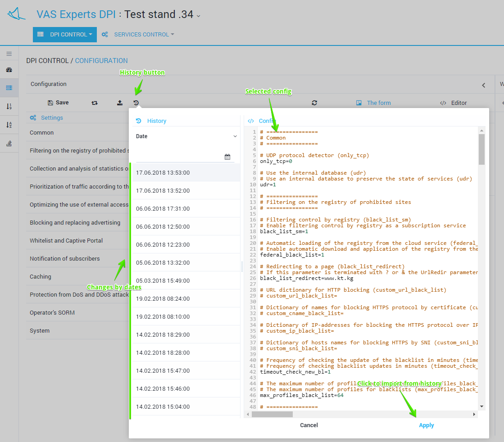Viewport: 504px width, 442px height.
Task: Click the alphabetical sort icon in the sidebar
Action: click(x=9, y=125)
